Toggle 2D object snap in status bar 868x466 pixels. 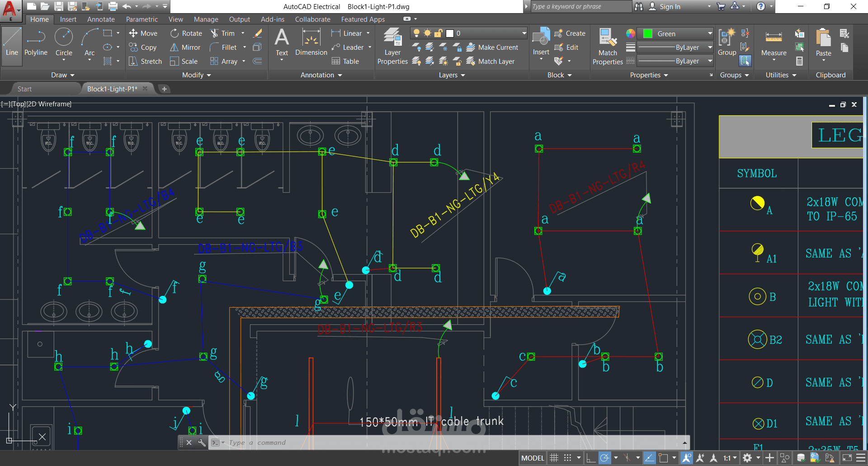tap(663, 458)
